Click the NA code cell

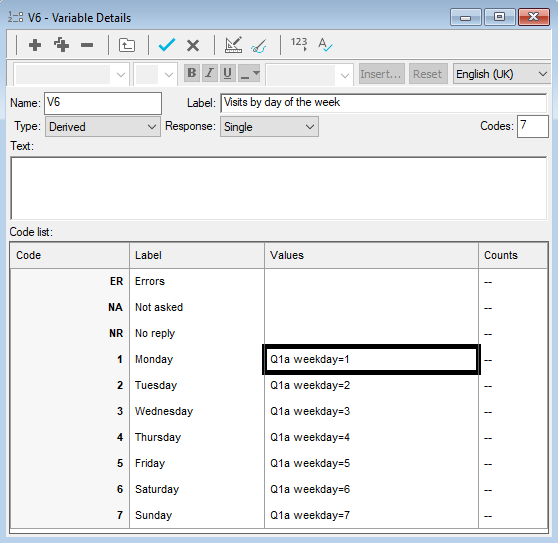coord(70,307)
